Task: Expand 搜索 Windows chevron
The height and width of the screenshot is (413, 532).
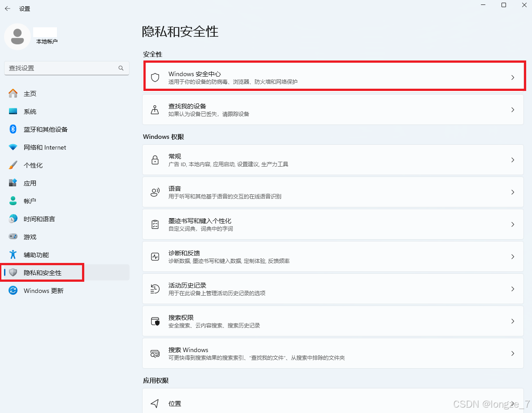Action: 513,353
